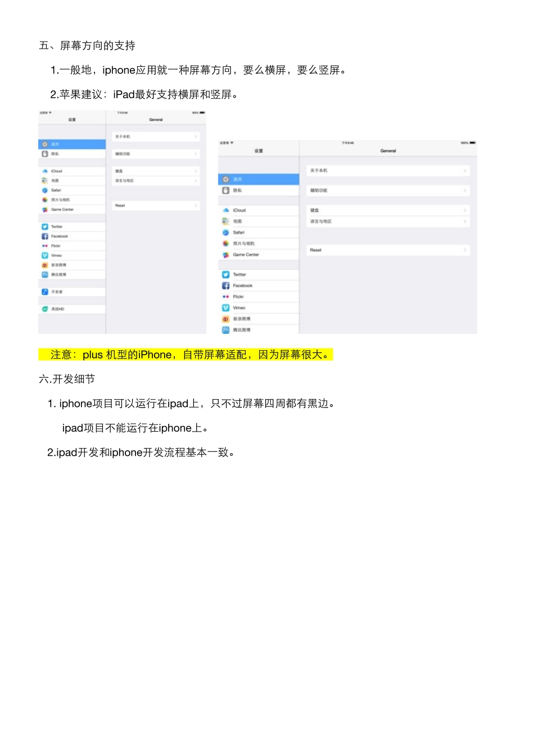The image size is (534, 756).
Task: Expand the 键盘 row chevron
Action: pos(196,171)
